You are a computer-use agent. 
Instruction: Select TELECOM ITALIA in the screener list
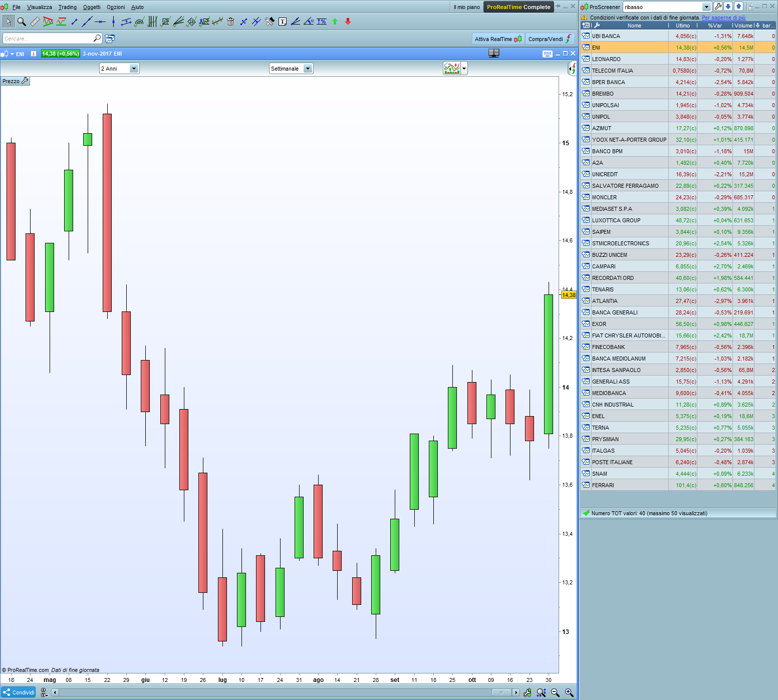coord(678,71)
